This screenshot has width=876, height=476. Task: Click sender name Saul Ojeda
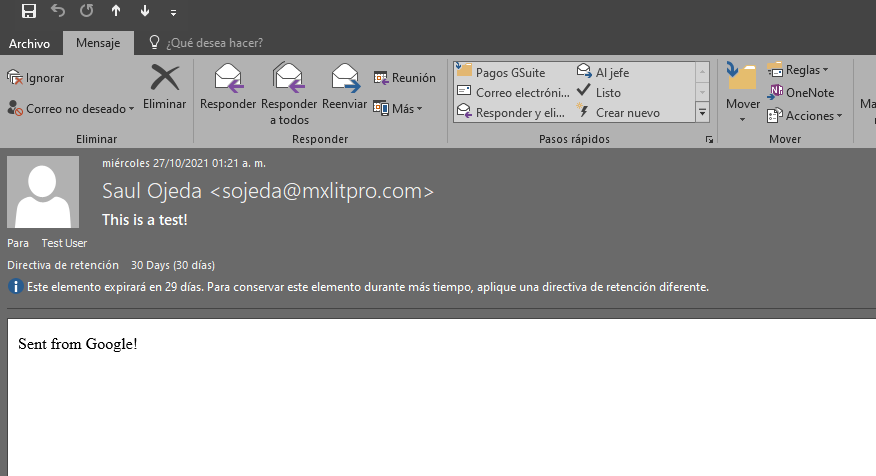(152, 191)
